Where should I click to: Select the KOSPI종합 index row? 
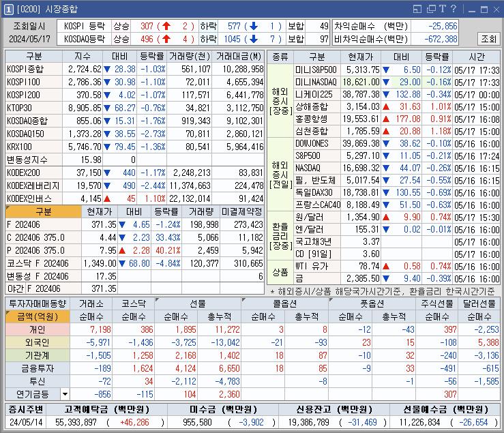coord(134,69)
